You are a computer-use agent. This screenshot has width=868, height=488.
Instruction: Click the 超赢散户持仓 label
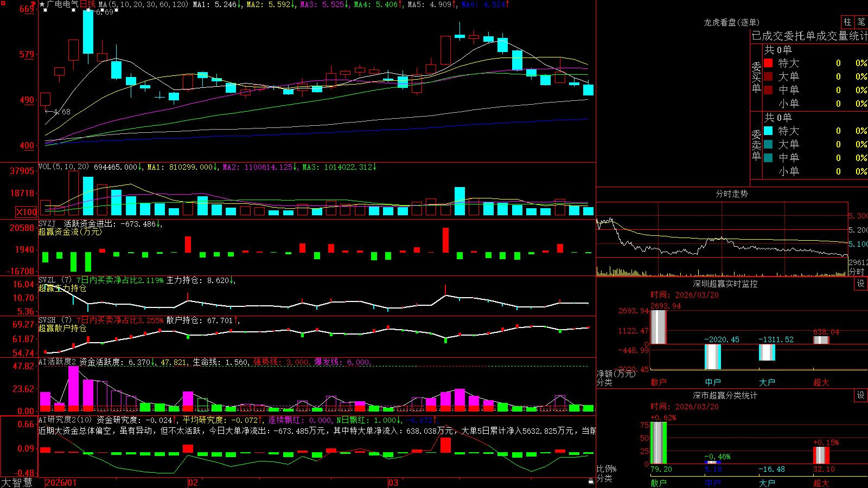coord(62,328)
